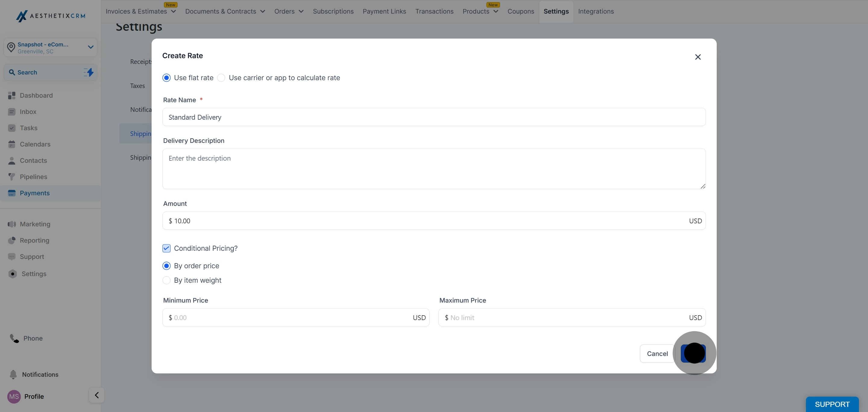Click the blue SUPPORT button

click(832, 404)
